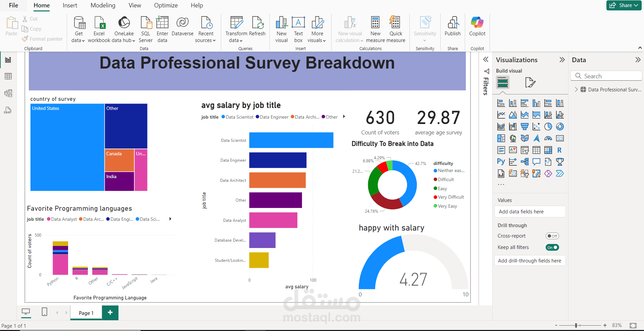Click the zoom out minus button

tap(556, 325)
